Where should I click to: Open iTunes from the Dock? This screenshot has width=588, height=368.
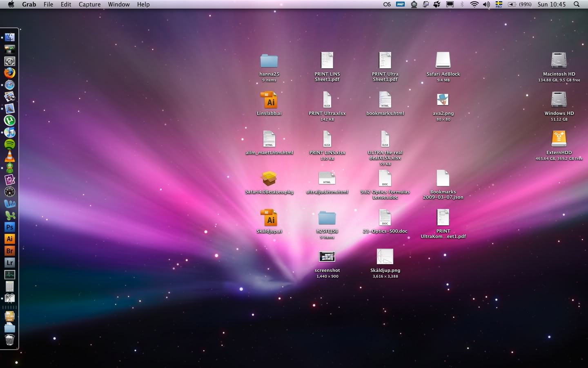click(10, 132)
